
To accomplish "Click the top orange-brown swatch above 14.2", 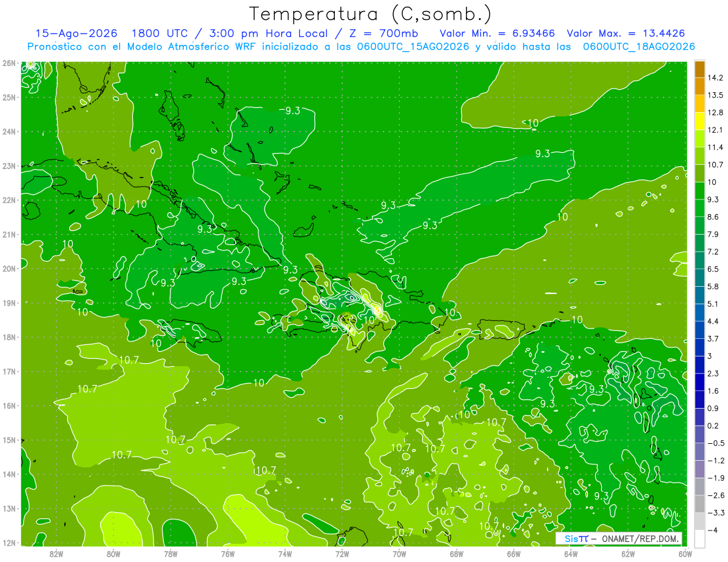I will [699, 69].
